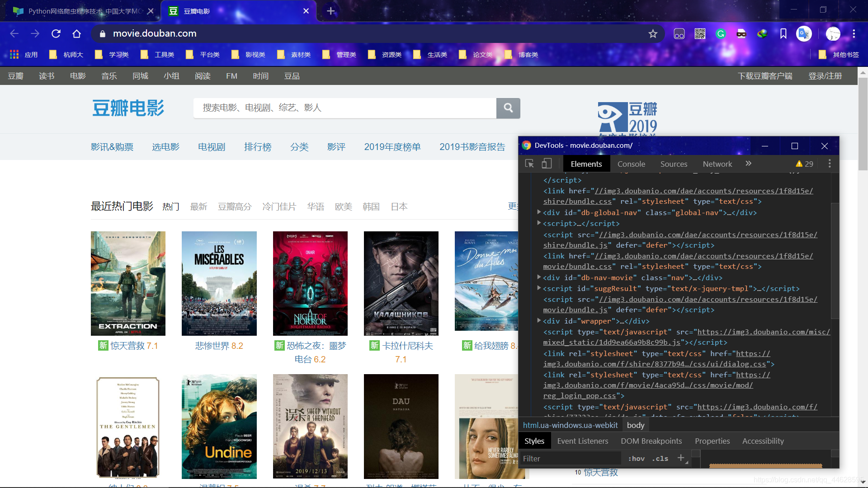This screenshot has width=868, height=488.
Task: Open DevTools customize three-dot menu
Action: click(x=830, y=164)
